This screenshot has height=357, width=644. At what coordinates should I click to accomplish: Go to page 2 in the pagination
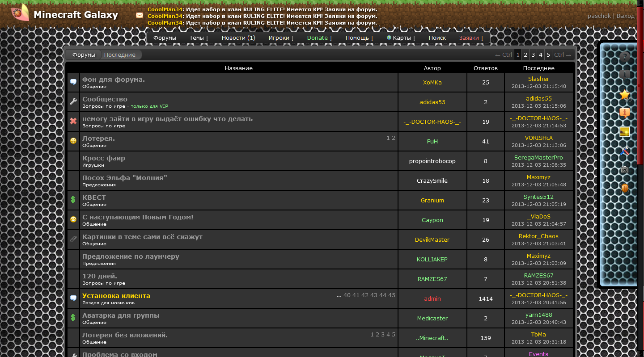(525, 55)
